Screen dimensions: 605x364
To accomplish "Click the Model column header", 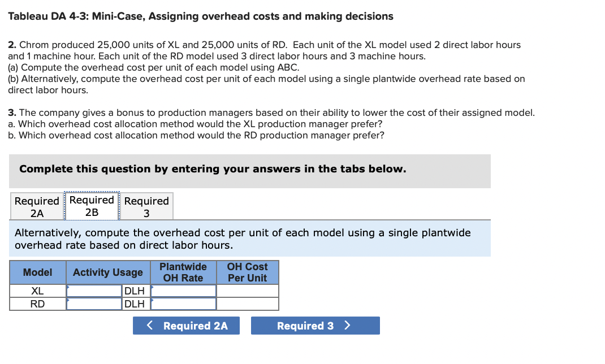I will click(x=37, y=272).
